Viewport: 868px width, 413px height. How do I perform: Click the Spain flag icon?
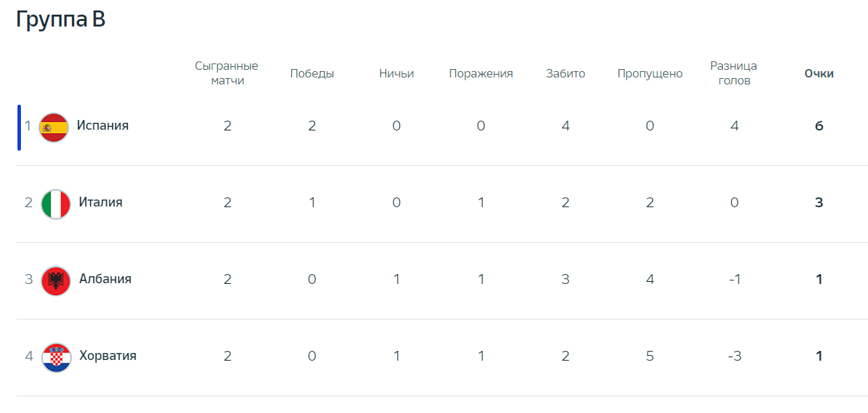(54, 127)
